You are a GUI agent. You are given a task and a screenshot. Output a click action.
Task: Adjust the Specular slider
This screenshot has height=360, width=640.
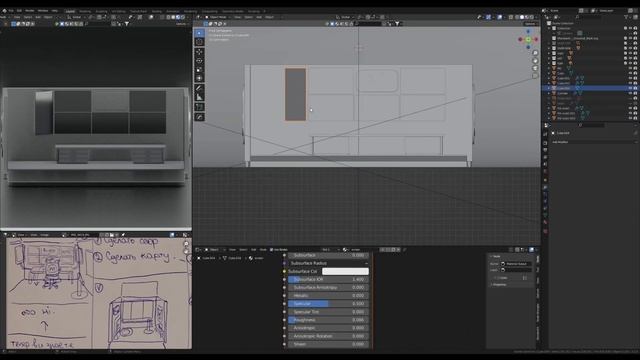click(x=329, y=304)
